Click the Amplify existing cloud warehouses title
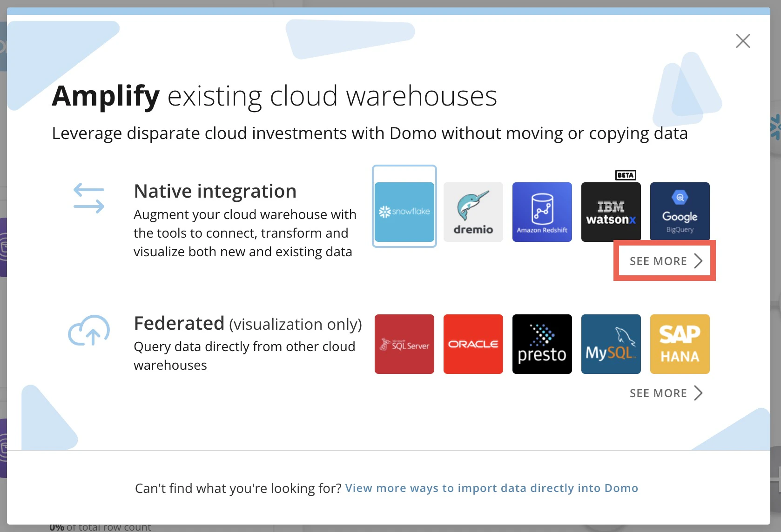 click(275, 96)
